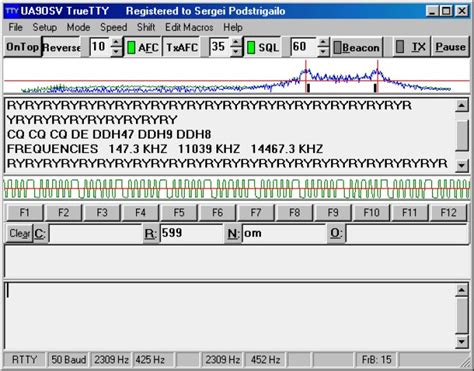474x371 pixels.
Task: Toggle the SQL squelch button
Action: click(x=262, y=47)
